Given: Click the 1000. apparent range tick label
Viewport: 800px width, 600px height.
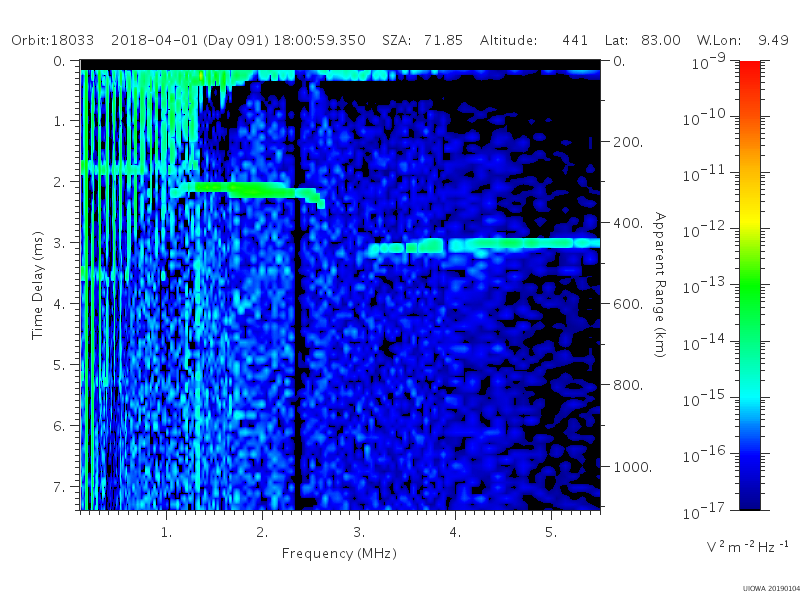Looking at the screenshot, I should click(x=632, y=467).
